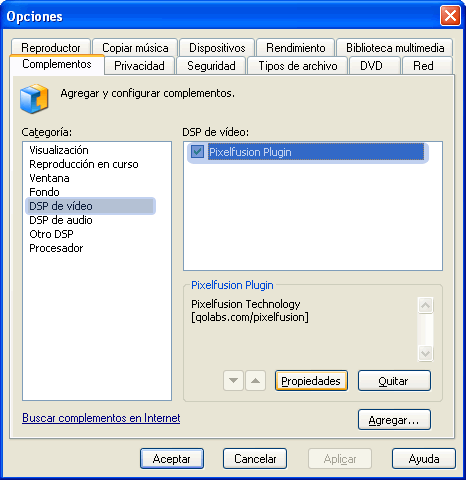Click the description scrollbar up arrow
The height and width of the screenshot is (480, 466).
tap(425, 305)
